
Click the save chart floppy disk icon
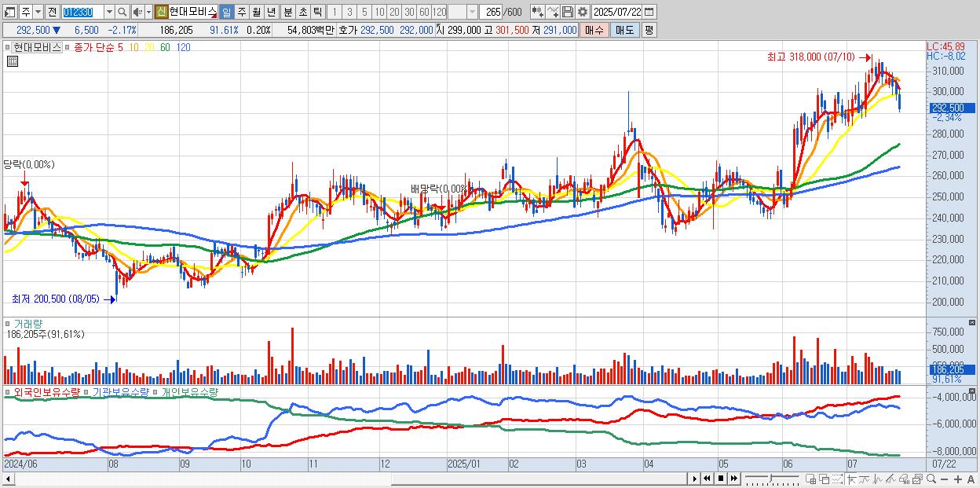[568, 12]
